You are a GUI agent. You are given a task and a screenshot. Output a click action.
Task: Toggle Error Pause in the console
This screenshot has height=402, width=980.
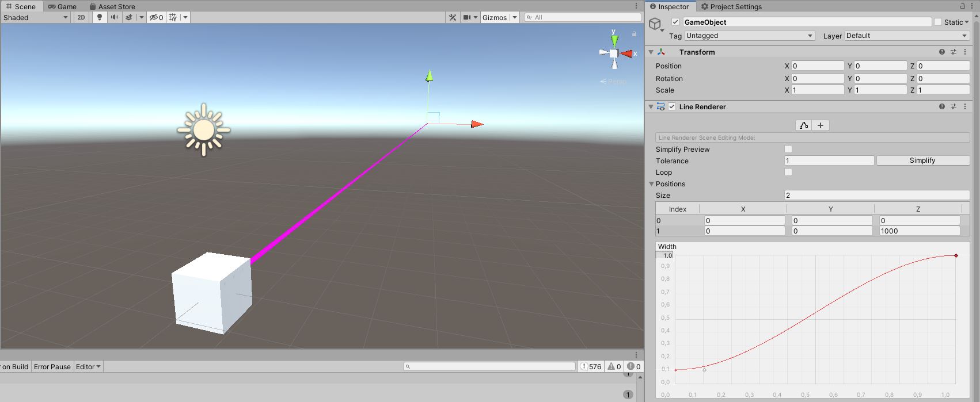click(52, 366)
